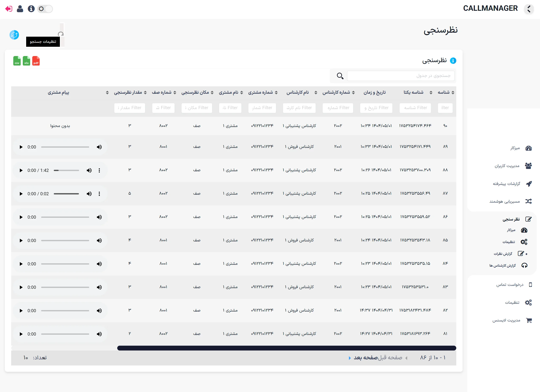
Task: Export table as PDF file
Action: 36,61
